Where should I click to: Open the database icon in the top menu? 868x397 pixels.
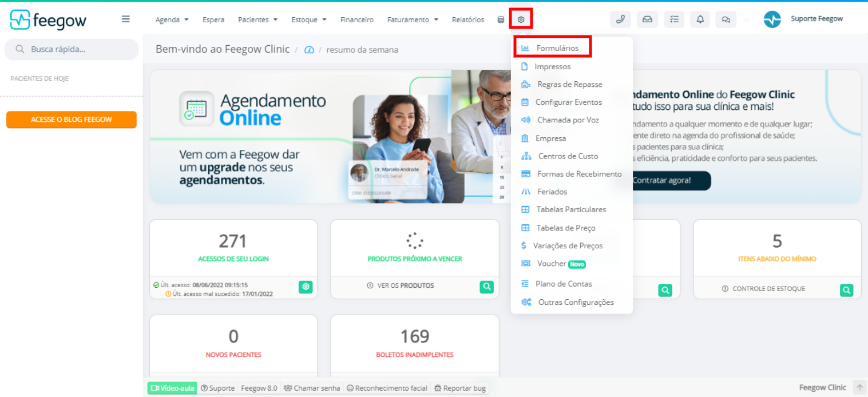pos(501,19)
